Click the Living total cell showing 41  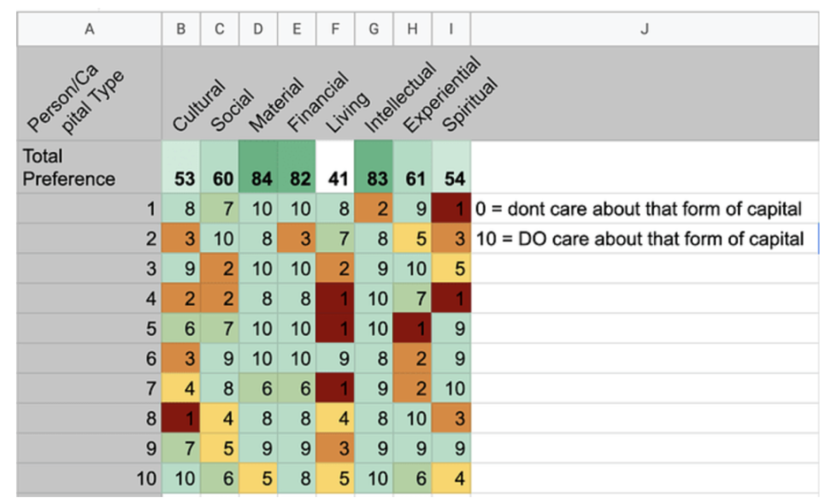335,167
